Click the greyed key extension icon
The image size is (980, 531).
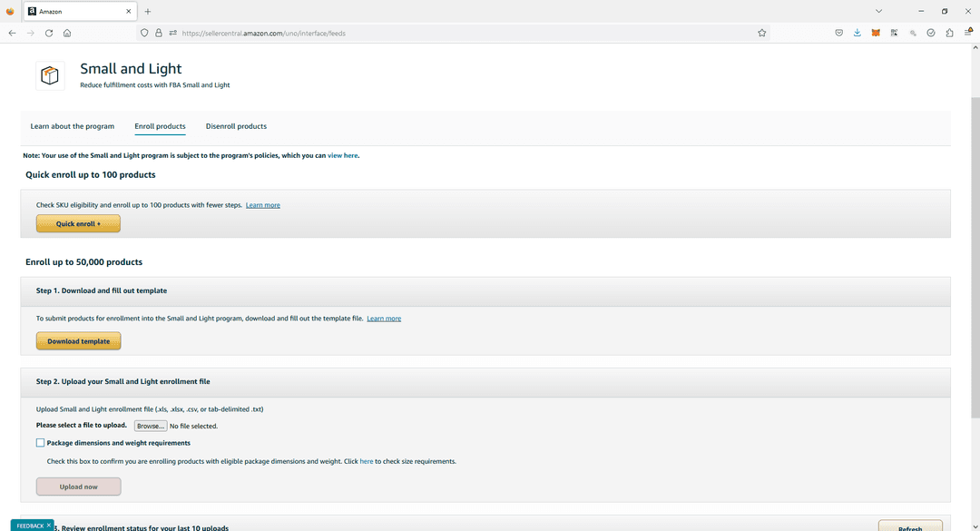click(913, 34)
